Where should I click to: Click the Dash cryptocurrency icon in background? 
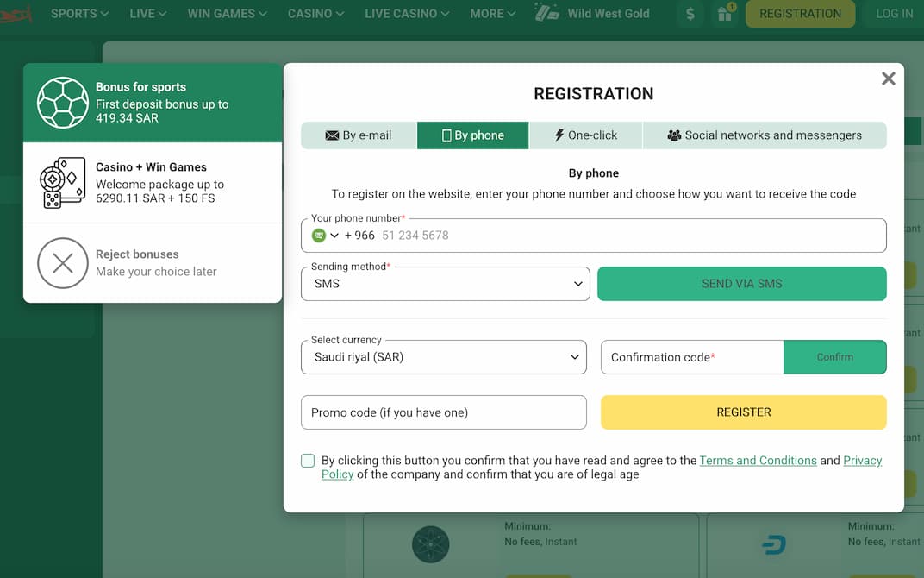pos(774,543)
